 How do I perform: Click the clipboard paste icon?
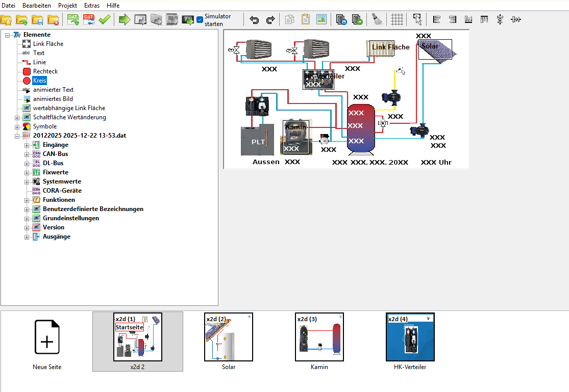point(305,20)
